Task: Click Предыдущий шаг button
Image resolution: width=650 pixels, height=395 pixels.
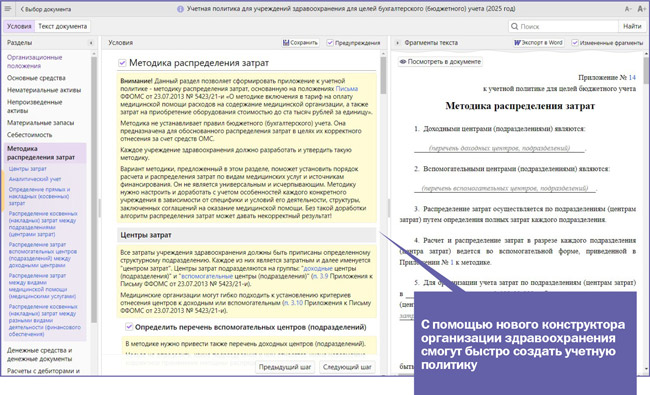Action: 285,367
